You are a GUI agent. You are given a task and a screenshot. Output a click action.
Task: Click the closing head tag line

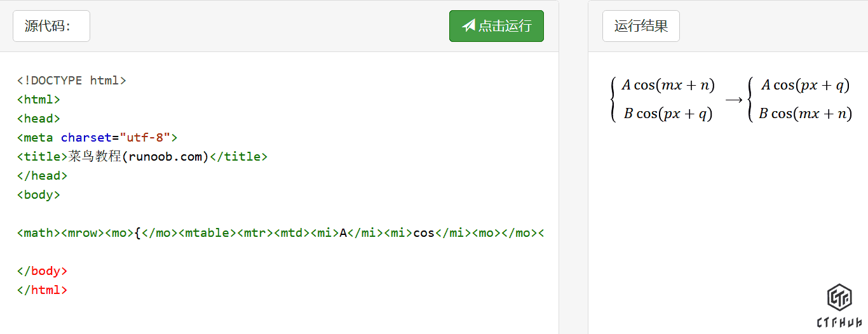[42, 176]
